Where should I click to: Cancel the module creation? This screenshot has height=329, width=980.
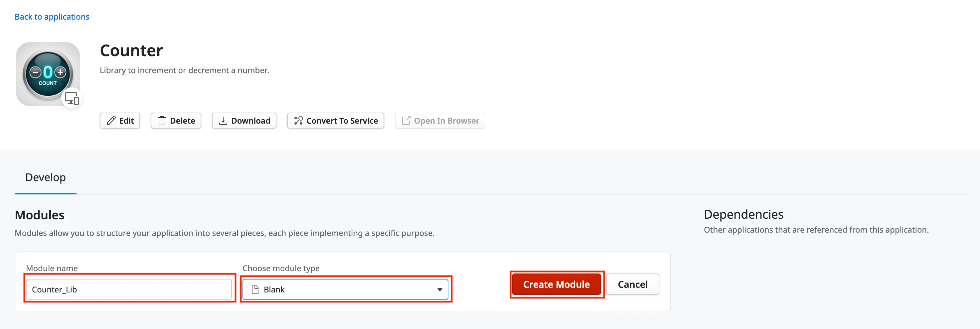click(x=633, y=284)
